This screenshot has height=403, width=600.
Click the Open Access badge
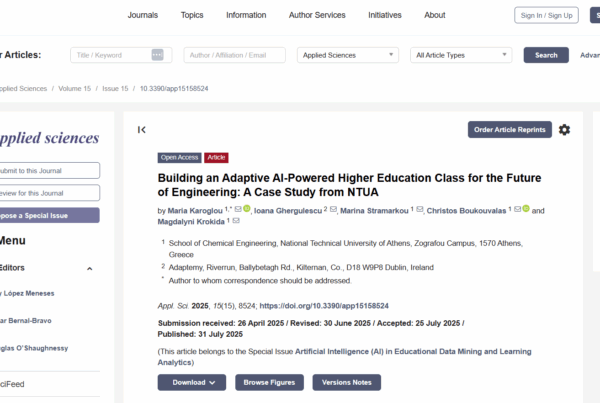click(179, 158)
